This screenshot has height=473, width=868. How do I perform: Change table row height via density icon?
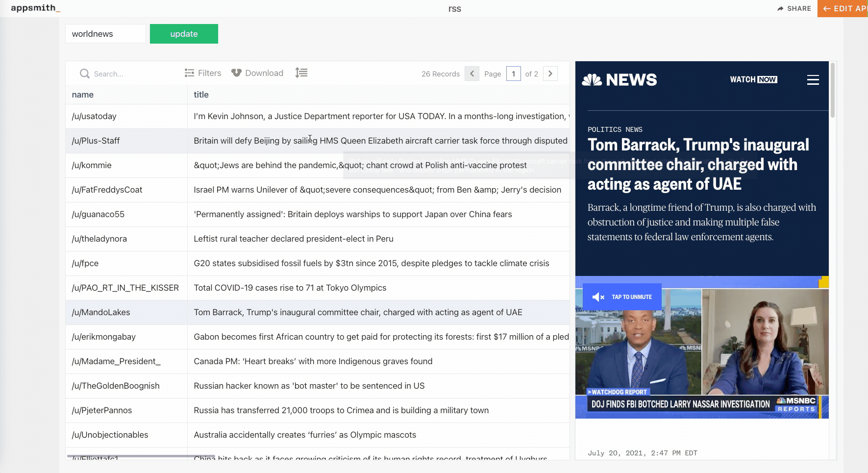coord(301,73)
